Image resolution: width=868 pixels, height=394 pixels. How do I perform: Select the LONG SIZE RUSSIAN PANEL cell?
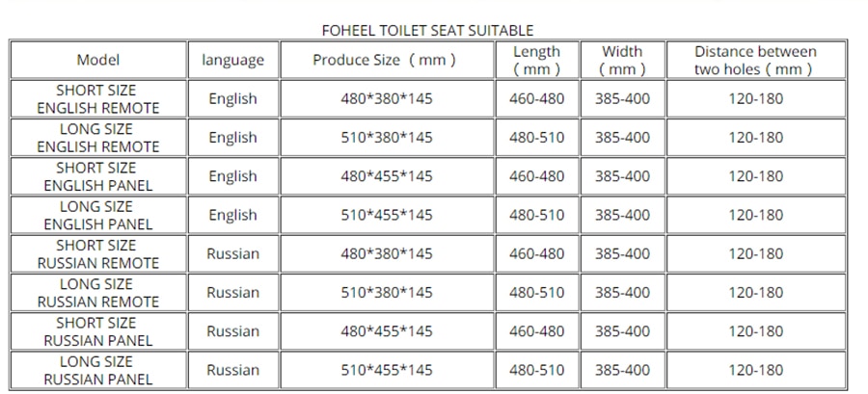coord(98,370)
